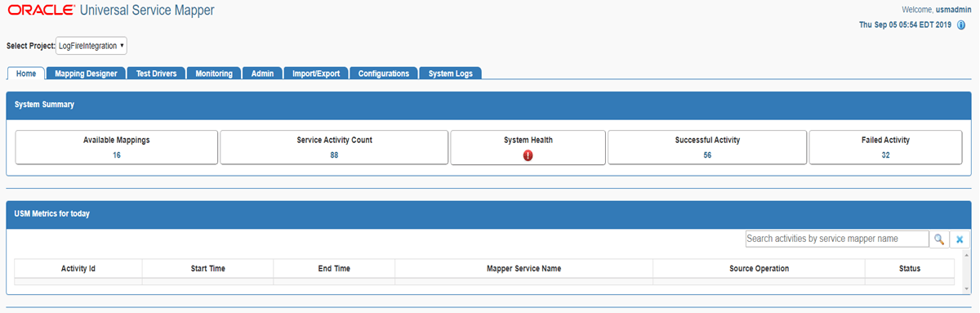Open Service Activity Count value 88

[x=334, y=155]
